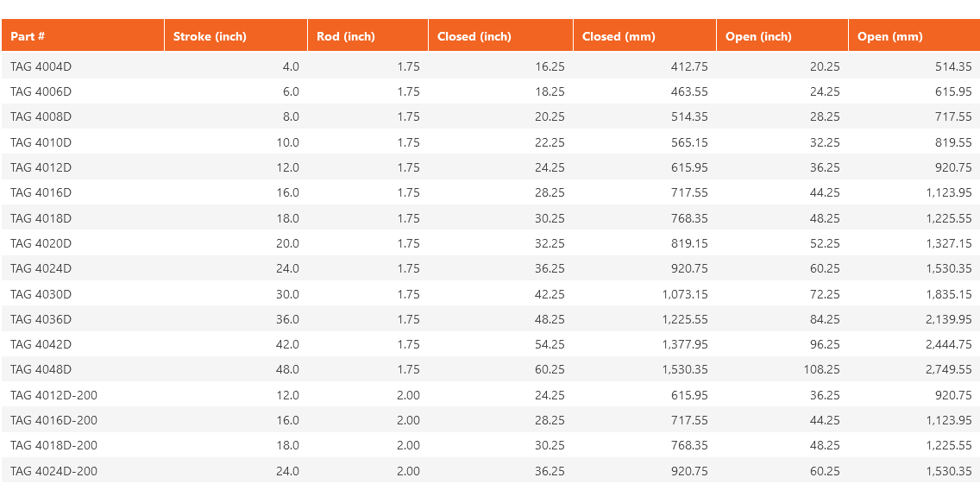Select part number TAG 4004D
The height and width of the screenshot is (490, 980).
[41, 66]
